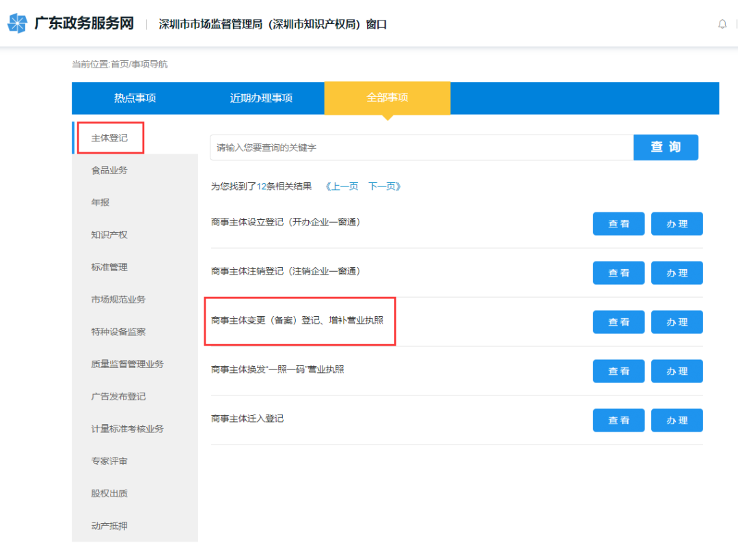Click the 广东政务服务网 logo icon
Screen dimensions: 738x560
pyautogui.click(x=18, y=23)
